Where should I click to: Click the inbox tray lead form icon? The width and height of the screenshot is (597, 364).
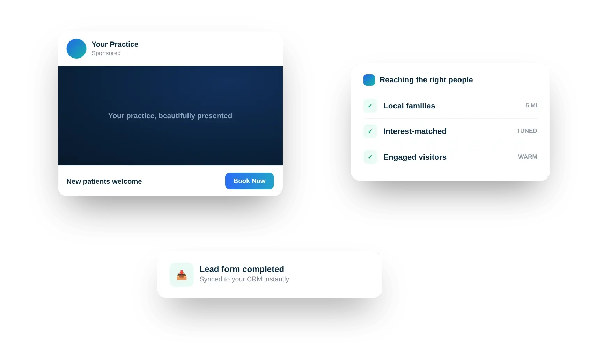coord(182,275)
